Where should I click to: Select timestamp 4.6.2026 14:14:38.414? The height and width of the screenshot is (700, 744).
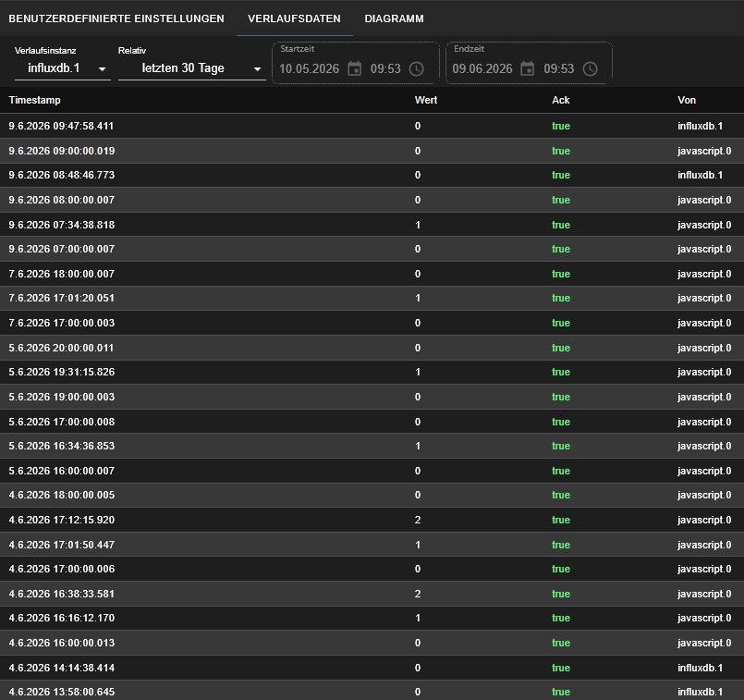coord(62,668)
